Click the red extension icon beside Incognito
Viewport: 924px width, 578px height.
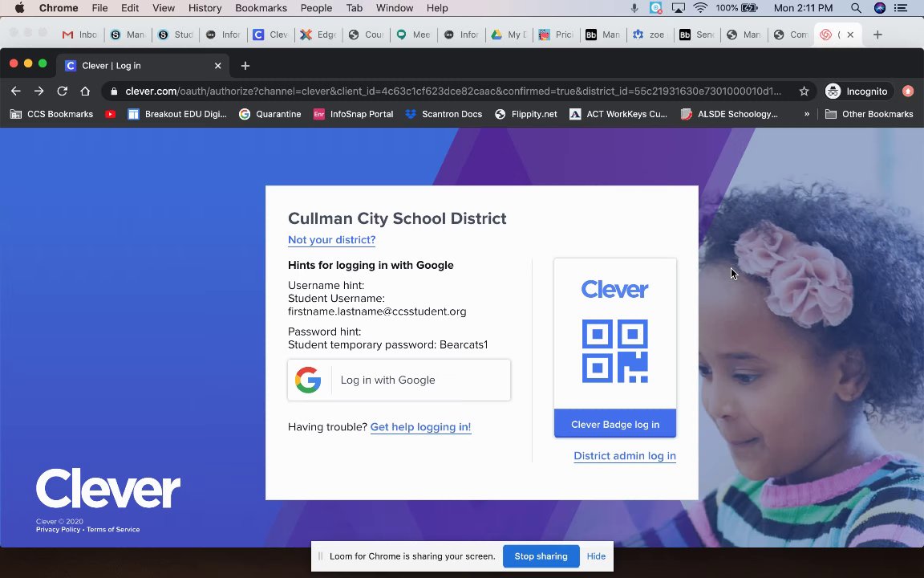tap(908, 91)
